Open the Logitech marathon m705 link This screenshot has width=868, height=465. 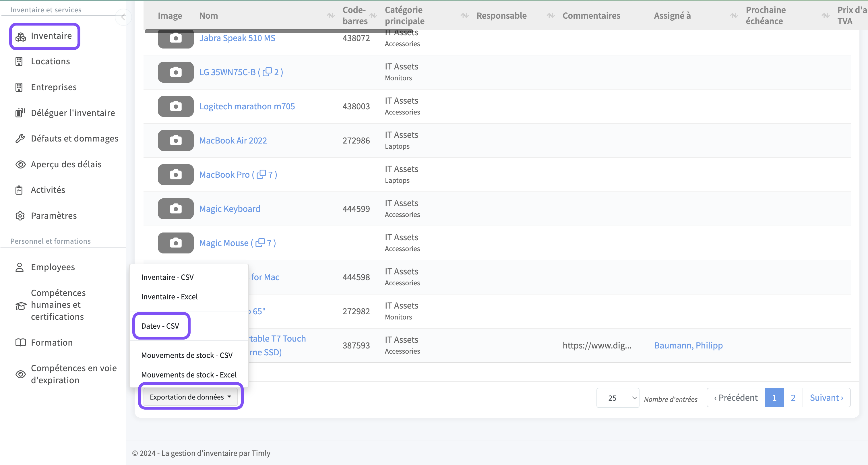tap(247, 106)
